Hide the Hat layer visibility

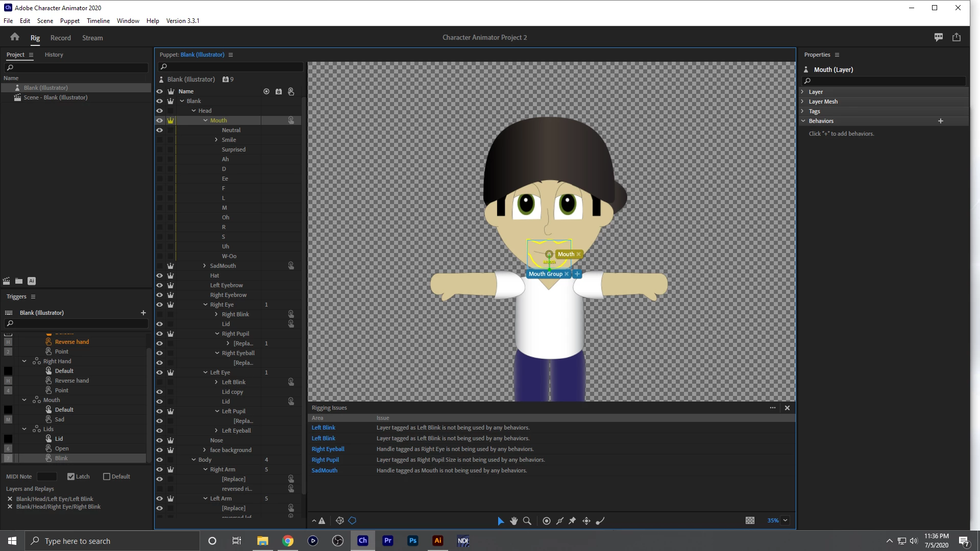(159, 275)
